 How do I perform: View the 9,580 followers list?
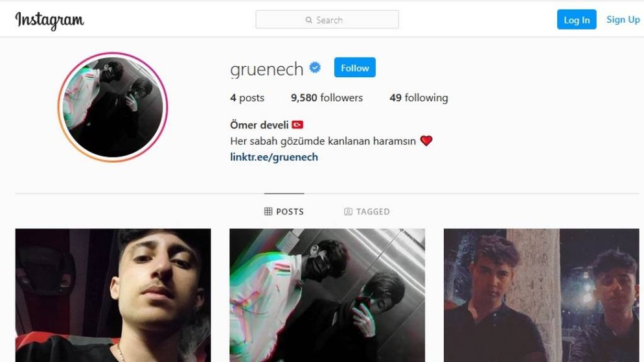pyautogui.click(x=327, y=98)
